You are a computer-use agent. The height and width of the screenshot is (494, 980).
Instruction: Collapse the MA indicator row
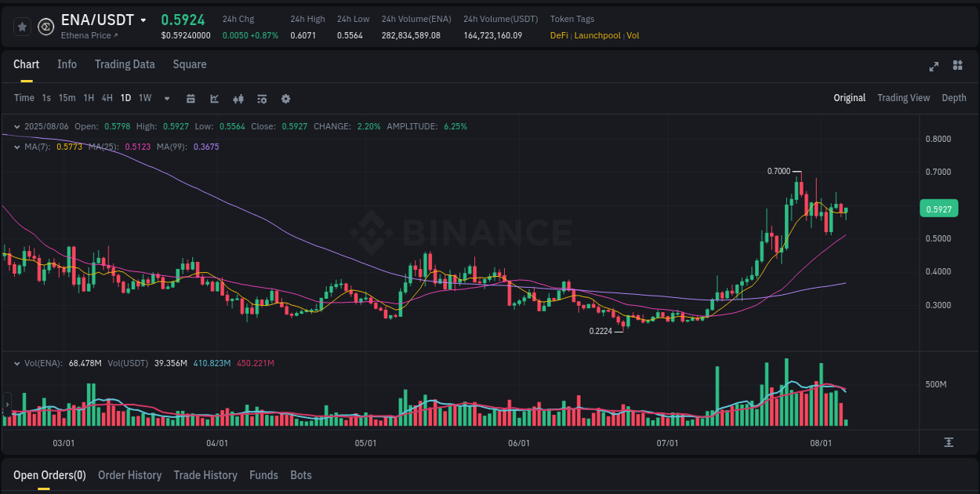click(16, 147)
